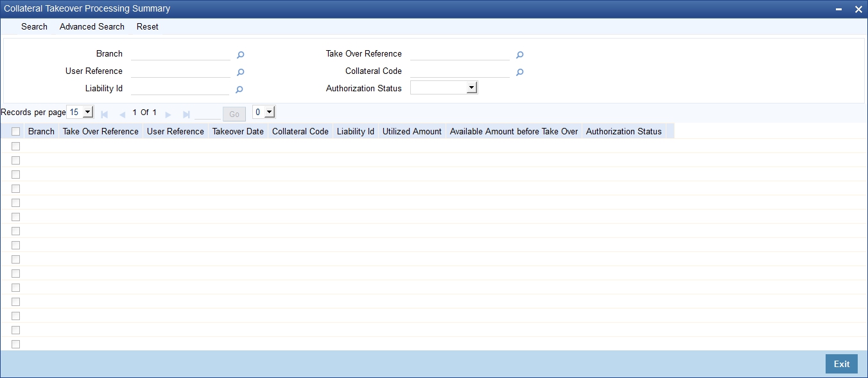
Task: Tick the fifth row checkbox
Action: point(16,203)
